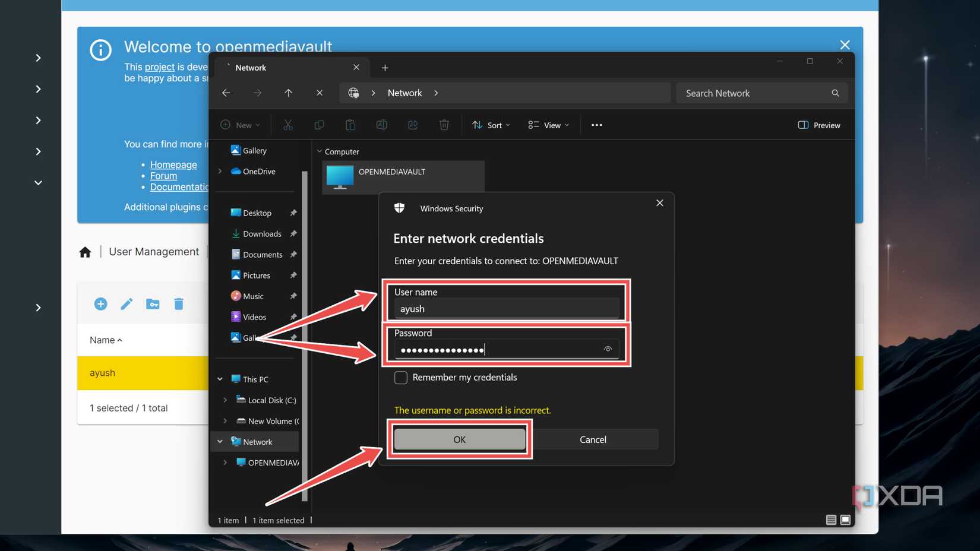980x551 pixels.
Task: Click the Network breadcrumb in address bar
Action: tap(404, 93)
